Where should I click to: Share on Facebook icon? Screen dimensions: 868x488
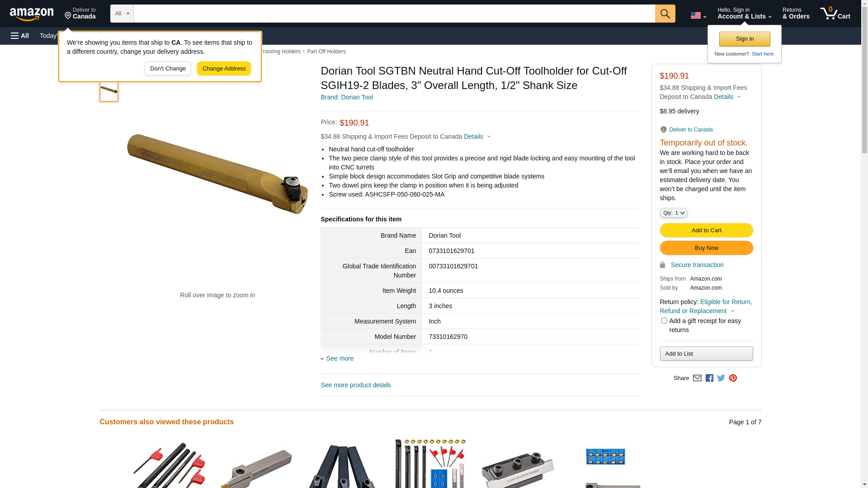tap(709, 378)
